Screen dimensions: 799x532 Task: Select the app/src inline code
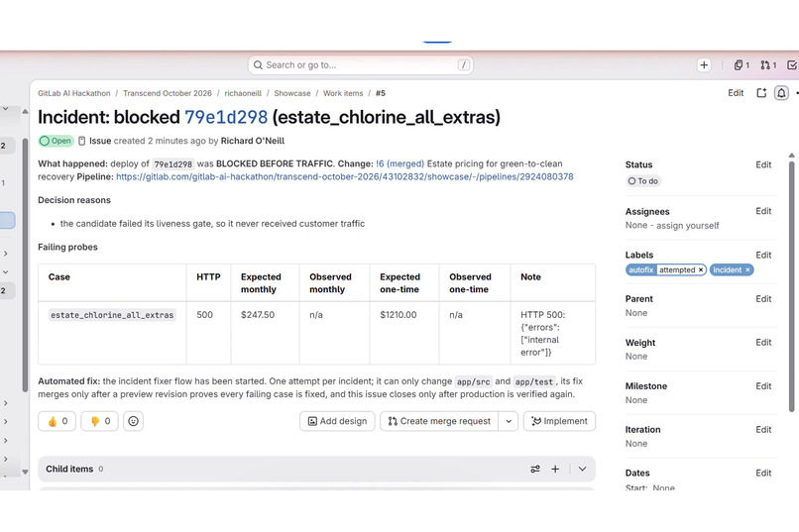pyautogui.click(x=474, y=381)
